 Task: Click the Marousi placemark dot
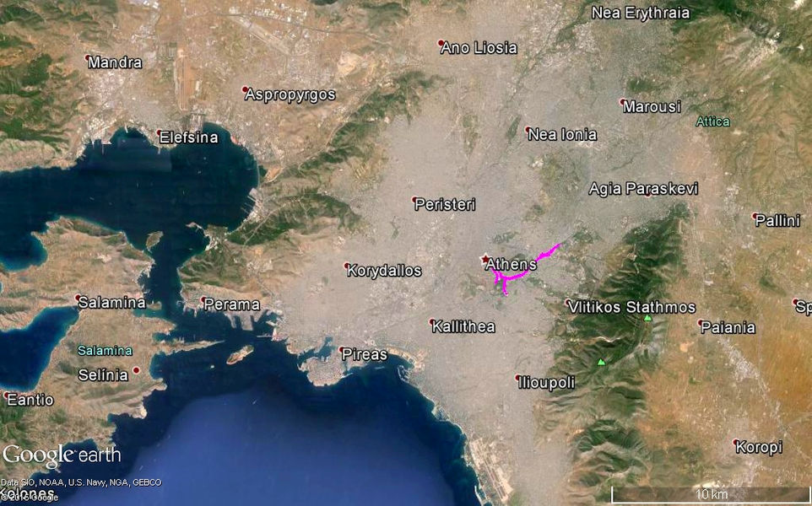(623, 101)
